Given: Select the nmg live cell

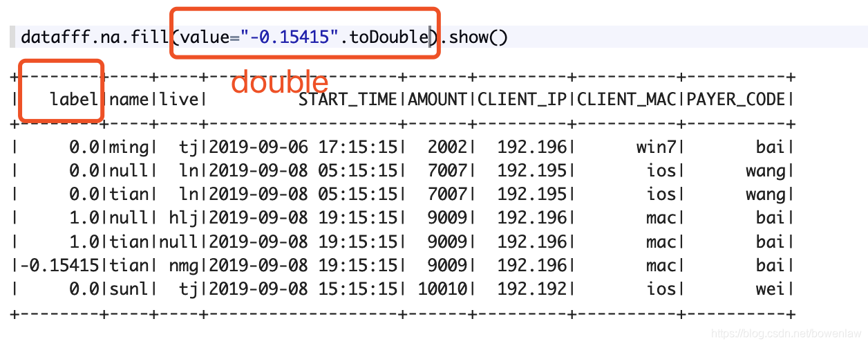Looking at the screenshot, I should (183, 265).
